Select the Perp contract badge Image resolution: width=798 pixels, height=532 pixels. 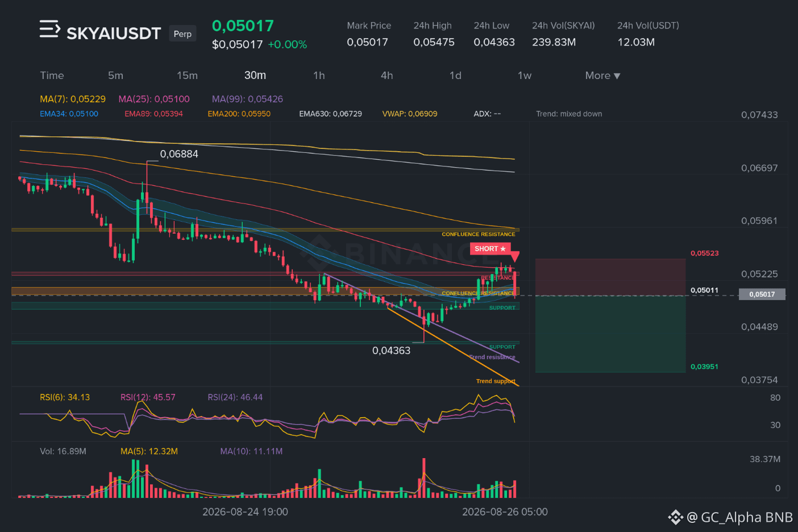pyautogui.click(x=182, y=34)
